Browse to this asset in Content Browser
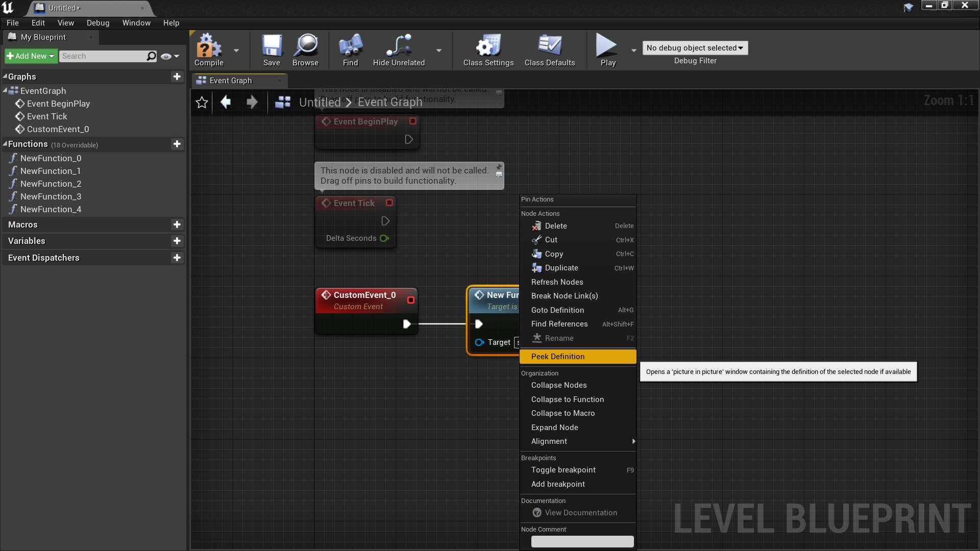The height and width of the screenshot is (551, 980). (x=305, y=48)
